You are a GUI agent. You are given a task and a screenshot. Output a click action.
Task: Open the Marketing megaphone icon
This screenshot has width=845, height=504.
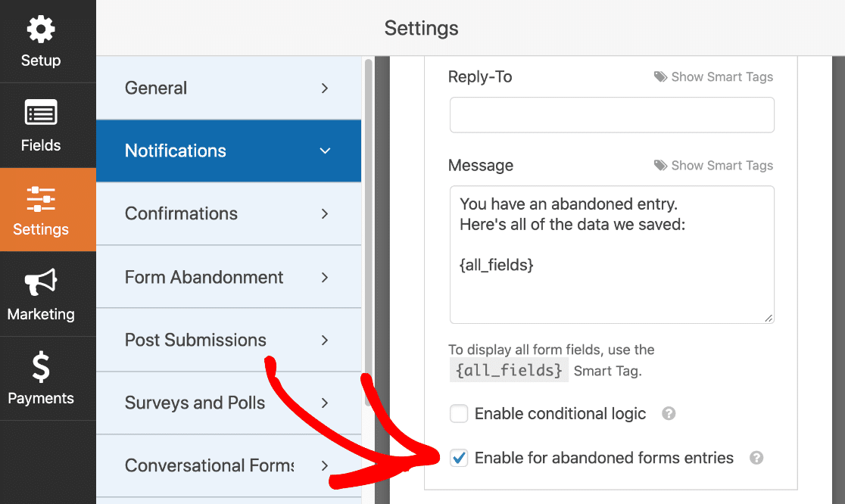(x=41, y=283)
